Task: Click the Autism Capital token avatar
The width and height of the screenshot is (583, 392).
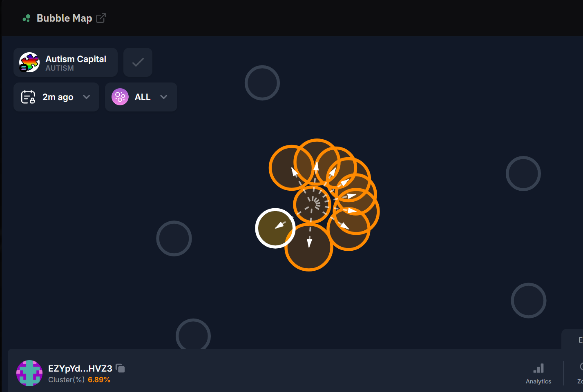Action: pos(29,62)
